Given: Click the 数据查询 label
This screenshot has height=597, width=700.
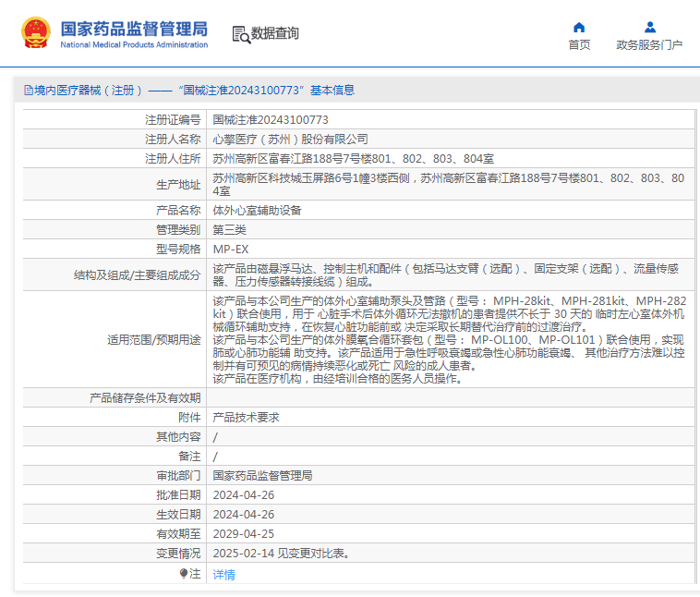Looking at the screenshot, I should pos(274,33).
